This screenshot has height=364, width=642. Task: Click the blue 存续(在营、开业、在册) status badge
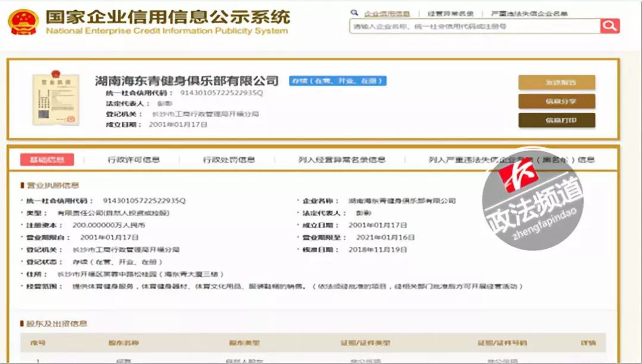coord(338,81)
